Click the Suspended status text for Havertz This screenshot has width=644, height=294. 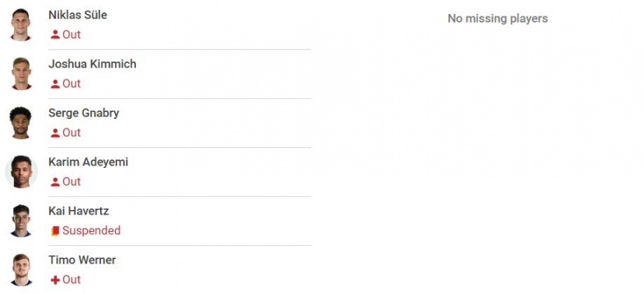[91, 231]
